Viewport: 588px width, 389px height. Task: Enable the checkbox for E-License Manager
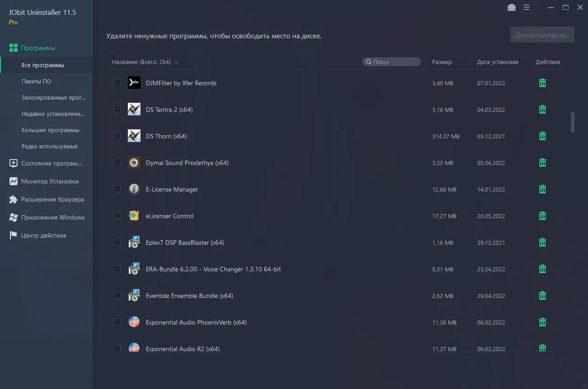(117, 189)
